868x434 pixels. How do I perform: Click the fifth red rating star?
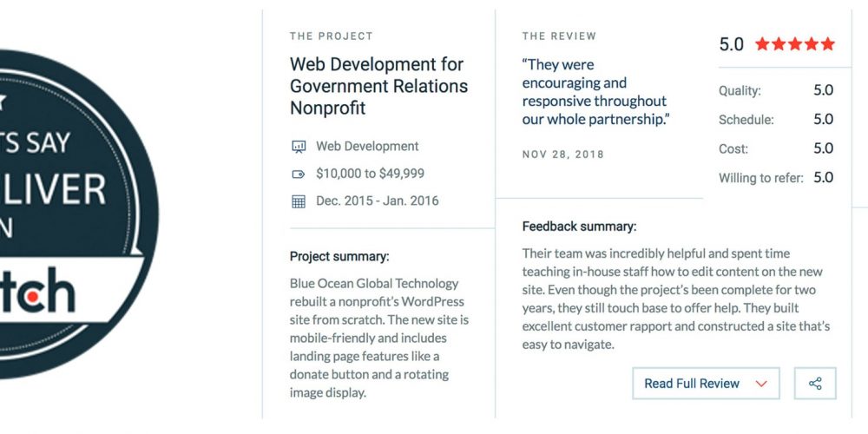coord(827,43)
